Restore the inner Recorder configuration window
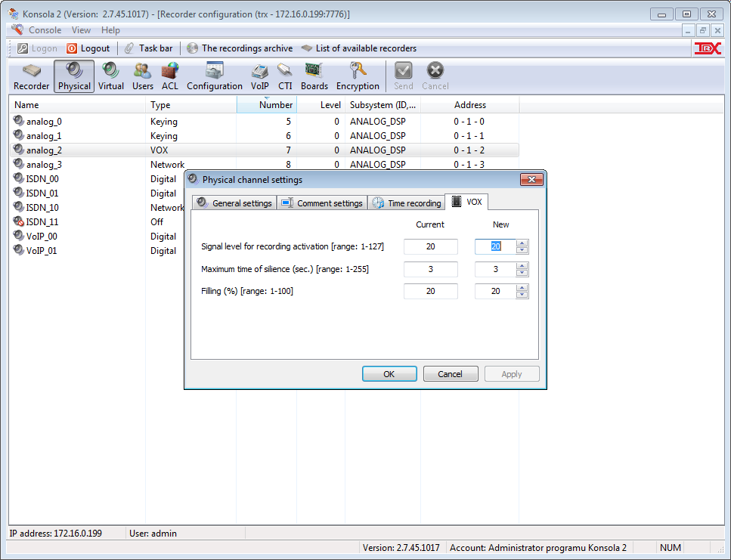Screen dimensions: 731x560 pos(702,31)
